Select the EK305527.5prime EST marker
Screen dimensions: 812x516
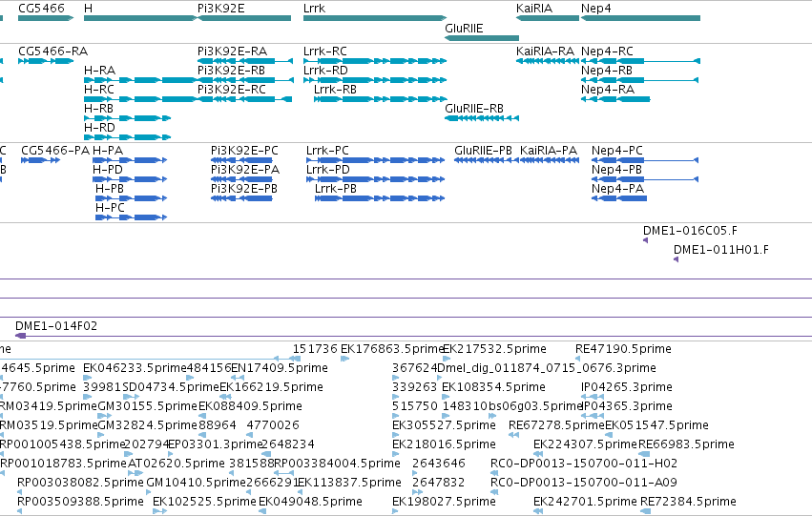pyautogui.click(x=396, y=435)
